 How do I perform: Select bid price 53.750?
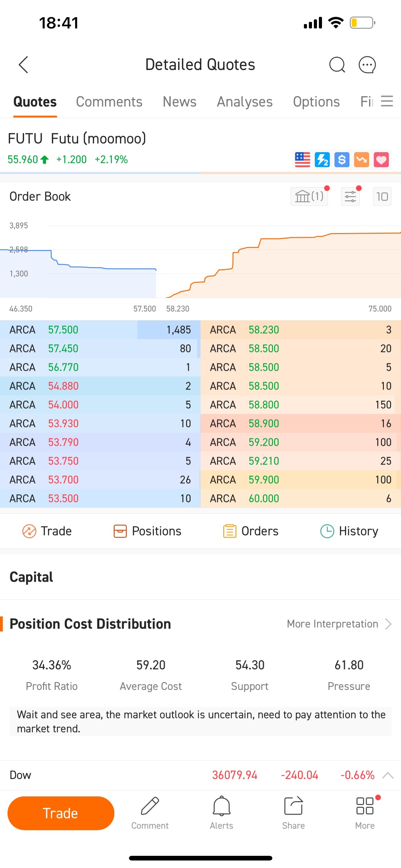coord(63,461)
